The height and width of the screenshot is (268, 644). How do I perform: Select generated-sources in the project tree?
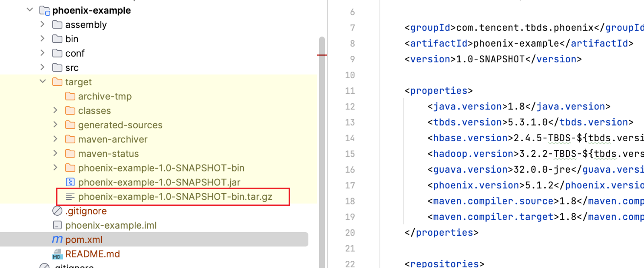(x=120, y=125)
